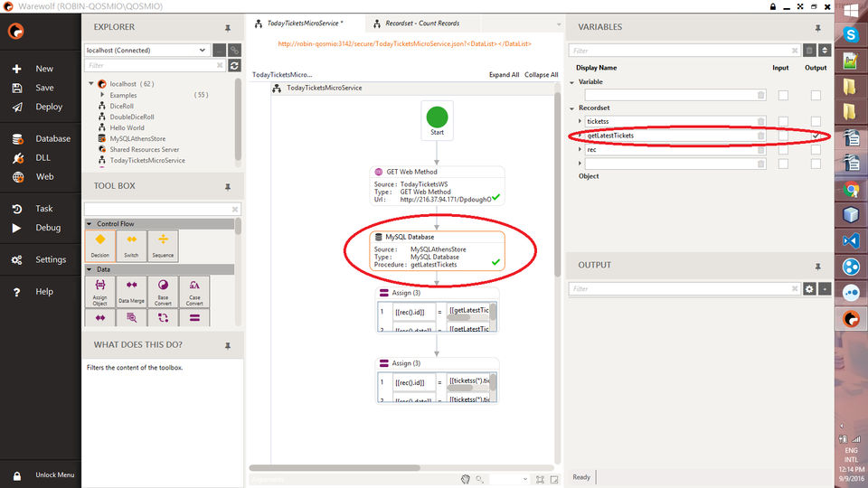Pick the Case Convert tool
868x488 pixels.
pos(194,292)
